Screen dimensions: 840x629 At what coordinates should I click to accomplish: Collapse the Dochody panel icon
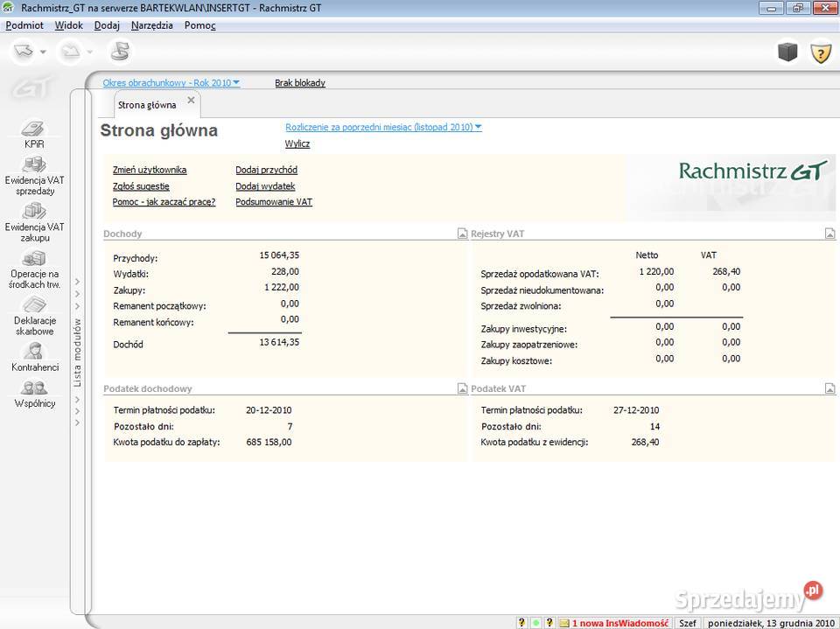[462, 234]
